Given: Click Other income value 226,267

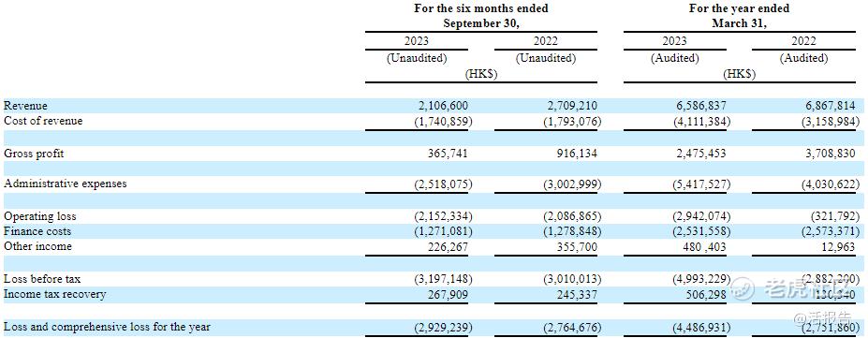Looking at the screenshot, I should (x=447, y=246).
